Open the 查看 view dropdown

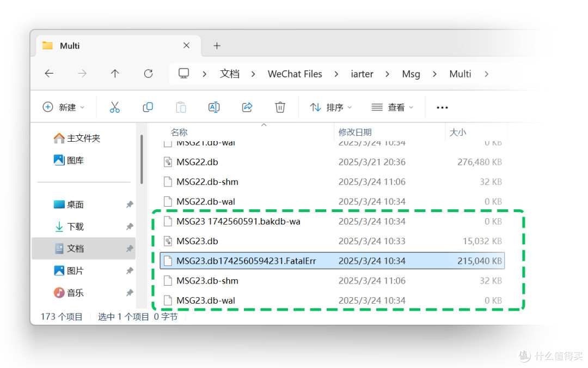393,107
